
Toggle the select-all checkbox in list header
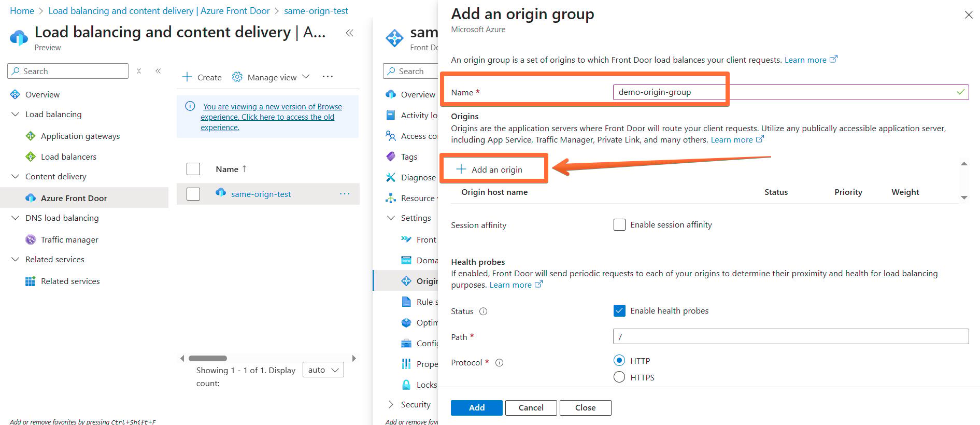click(x=193, y=169)
